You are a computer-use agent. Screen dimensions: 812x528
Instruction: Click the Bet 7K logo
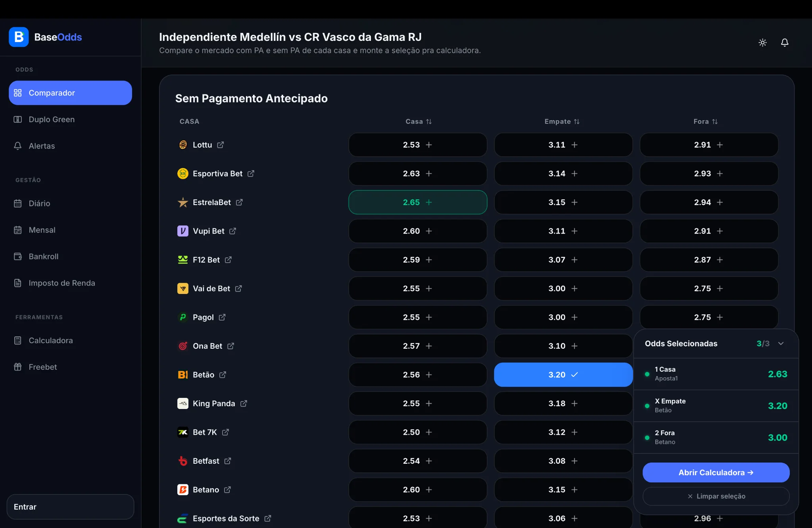(x=183, y=432)
